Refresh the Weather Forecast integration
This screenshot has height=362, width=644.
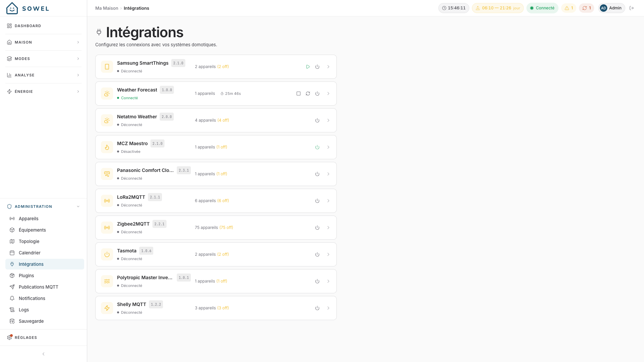[308, 94]
